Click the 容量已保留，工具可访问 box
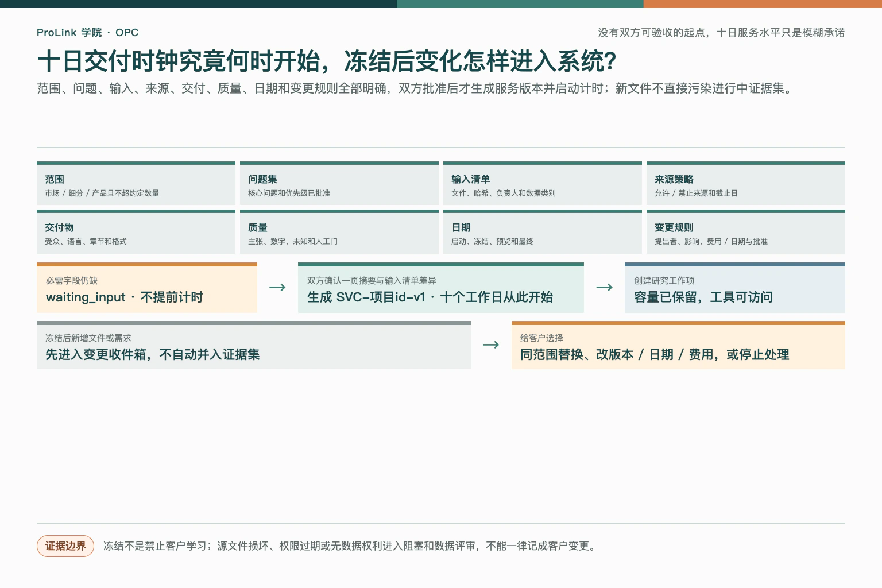The height and width of the screenshot is (588, 882). [735, 288]
